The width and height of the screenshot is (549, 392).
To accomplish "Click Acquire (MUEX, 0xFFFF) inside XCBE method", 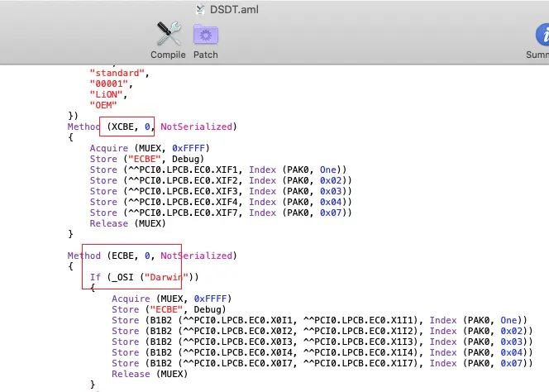I will click(x=150, y=148).
